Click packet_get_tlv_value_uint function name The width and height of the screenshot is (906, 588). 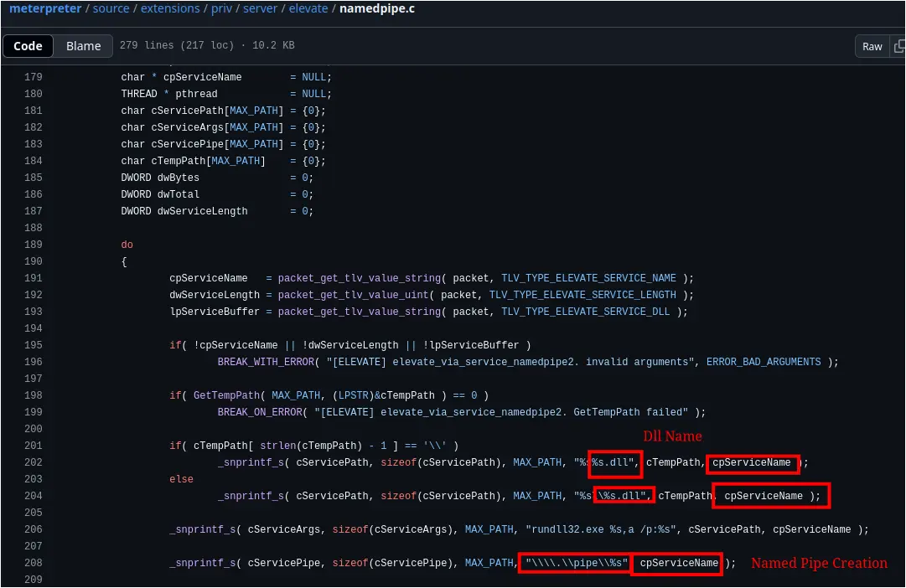tap(353, 295)
